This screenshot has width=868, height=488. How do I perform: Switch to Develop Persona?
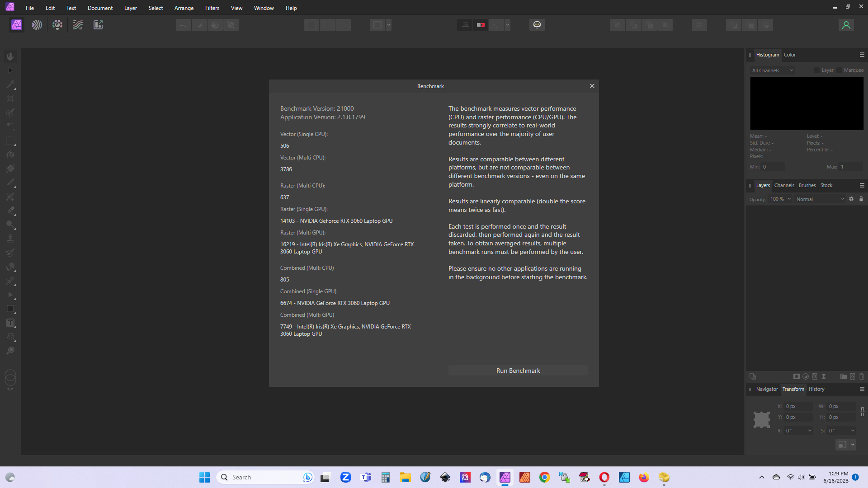coord(57,25)
